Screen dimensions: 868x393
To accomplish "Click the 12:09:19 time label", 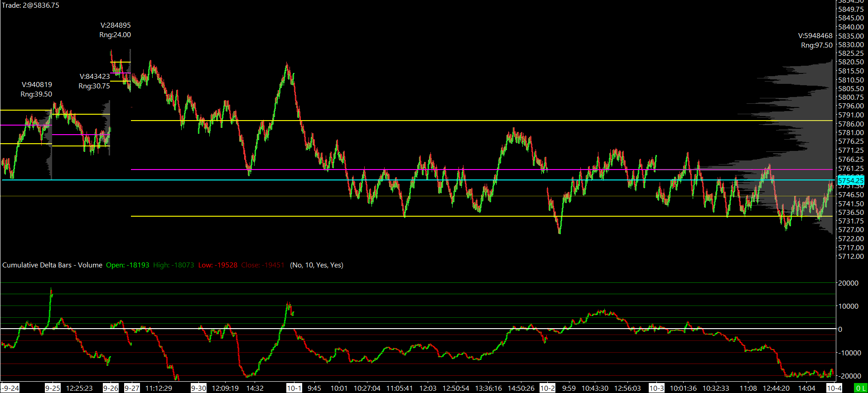I will click(x=225, y=388).
